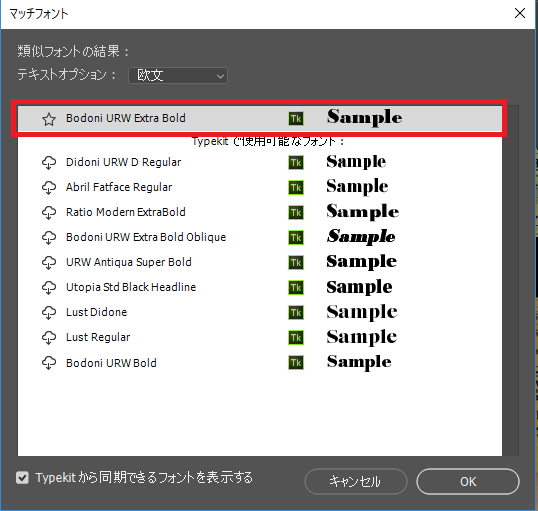Click the cloud sync icon for Ratio Modern ExtraBold
The height and width of the screenshot is (511, 538).
point(49,212)
